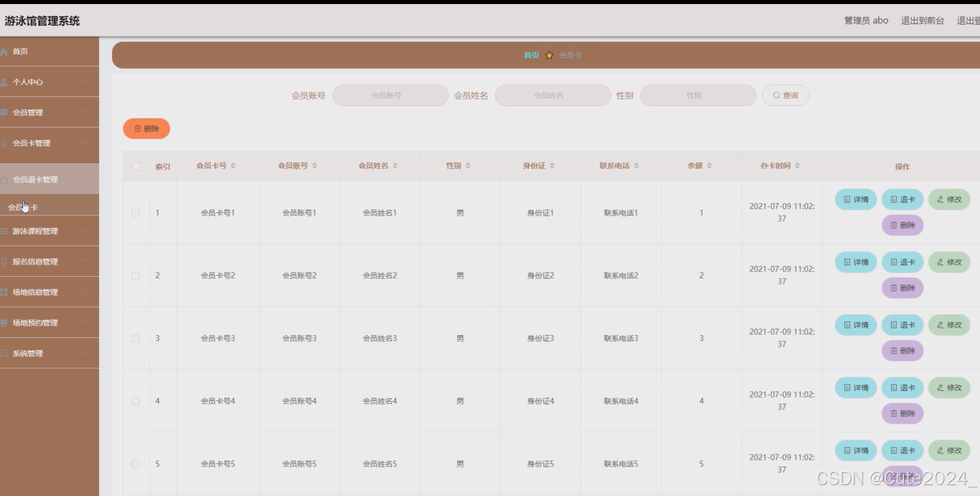This screenshot has width=980, height=496.
Task: Click inside the 会员姓名 search field
Action: 553,95
